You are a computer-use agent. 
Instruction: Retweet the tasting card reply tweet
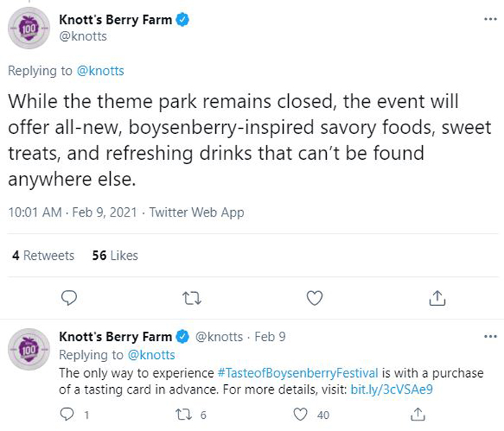point(184,414)
